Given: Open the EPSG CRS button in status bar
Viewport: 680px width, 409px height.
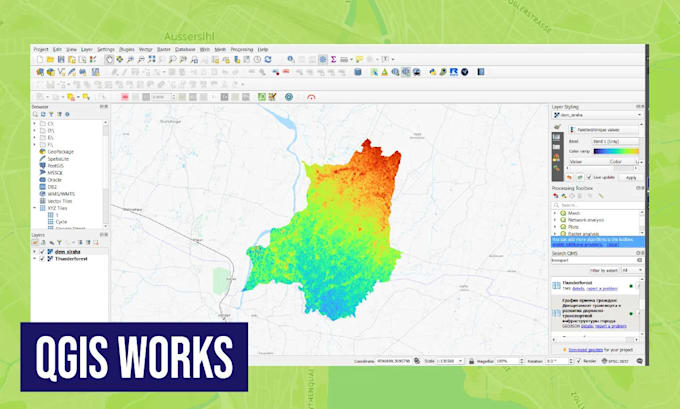Looking at the screenshot, I should pos(616,361).
